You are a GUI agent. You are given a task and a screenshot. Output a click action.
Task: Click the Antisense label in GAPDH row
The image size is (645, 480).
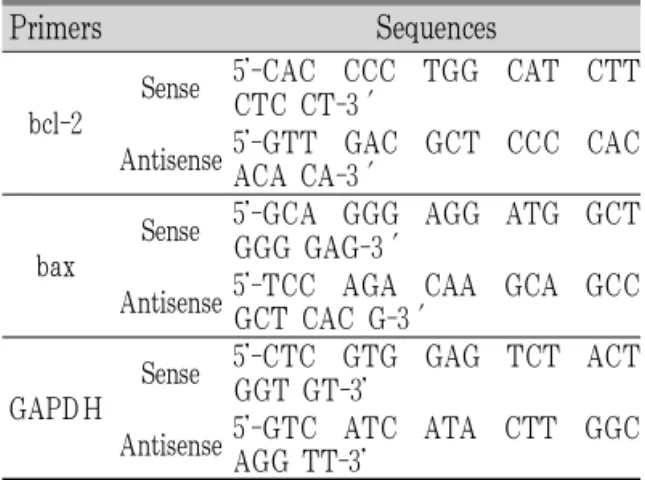tap(171, 445)
